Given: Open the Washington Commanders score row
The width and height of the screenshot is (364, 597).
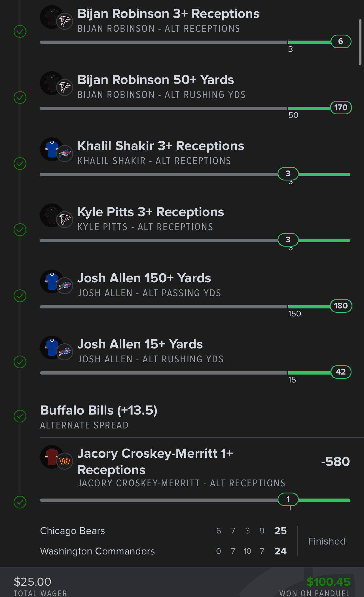Looking at the screenshot, I should 97,551.
